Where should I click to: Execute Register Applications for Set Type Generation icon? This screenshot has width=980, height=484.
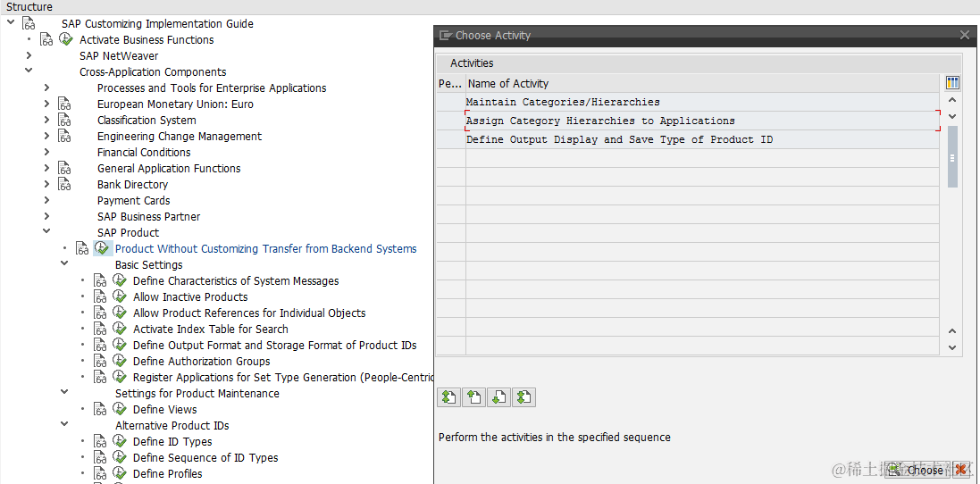pyautogui.click(x=120, y=377)
